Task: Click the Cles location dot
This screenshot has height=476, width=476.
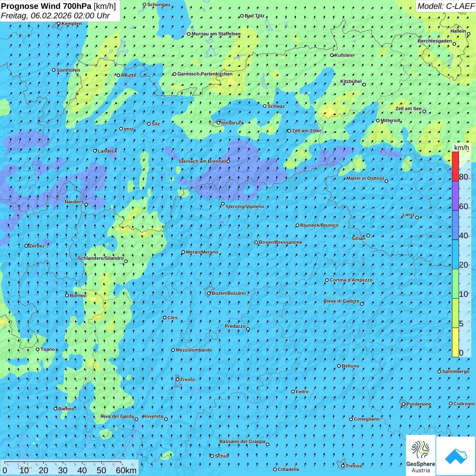Action: click(165, 318)
